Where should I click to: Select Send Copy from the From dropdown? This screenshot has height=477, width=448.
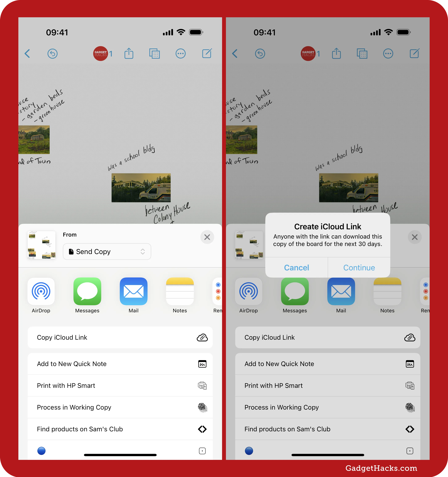coord(106,251)
